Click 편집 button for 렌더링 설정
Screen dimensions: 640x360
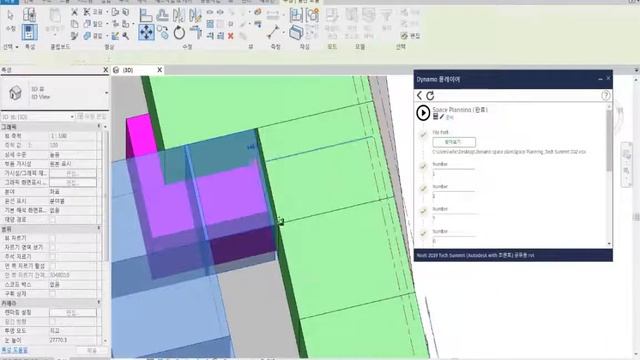coord(73,312)
